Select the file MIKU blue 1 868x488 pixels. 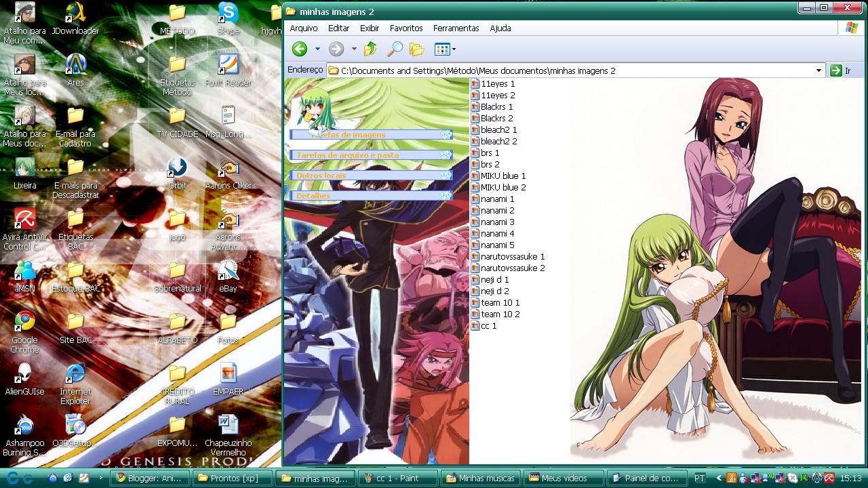coord(498,176)
